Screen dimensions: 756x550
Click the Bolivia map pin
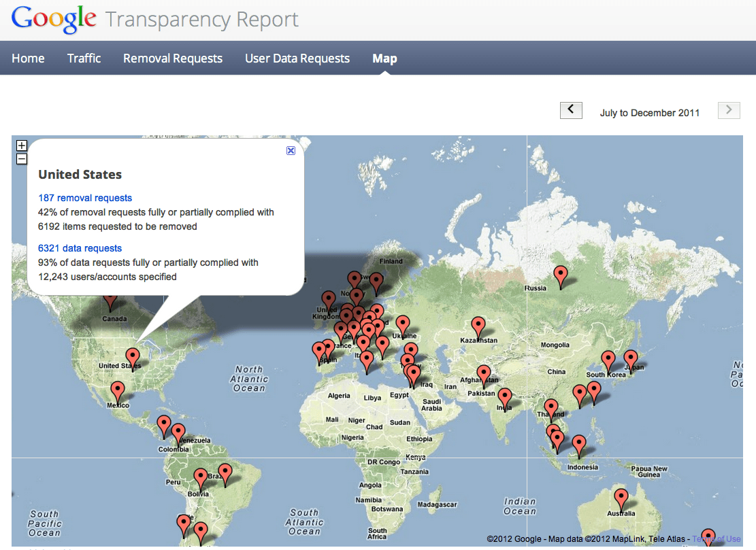(x=201, y=478)
